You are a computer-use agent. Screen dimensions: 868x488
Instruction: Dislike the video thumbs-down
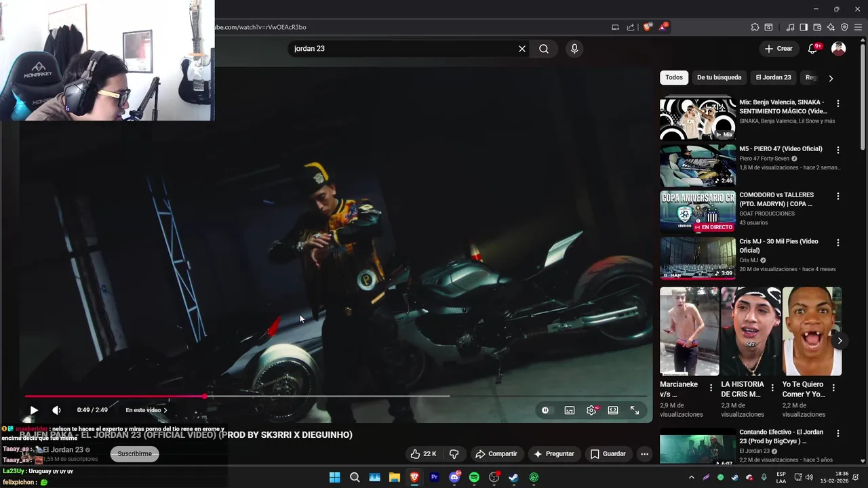pyautogui.click(x=454, y=453)
